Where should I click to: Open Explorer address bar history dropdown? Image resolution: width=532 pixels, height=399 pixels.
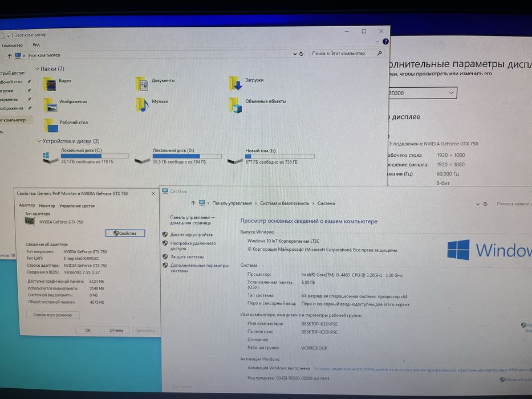tap(294, 54)
